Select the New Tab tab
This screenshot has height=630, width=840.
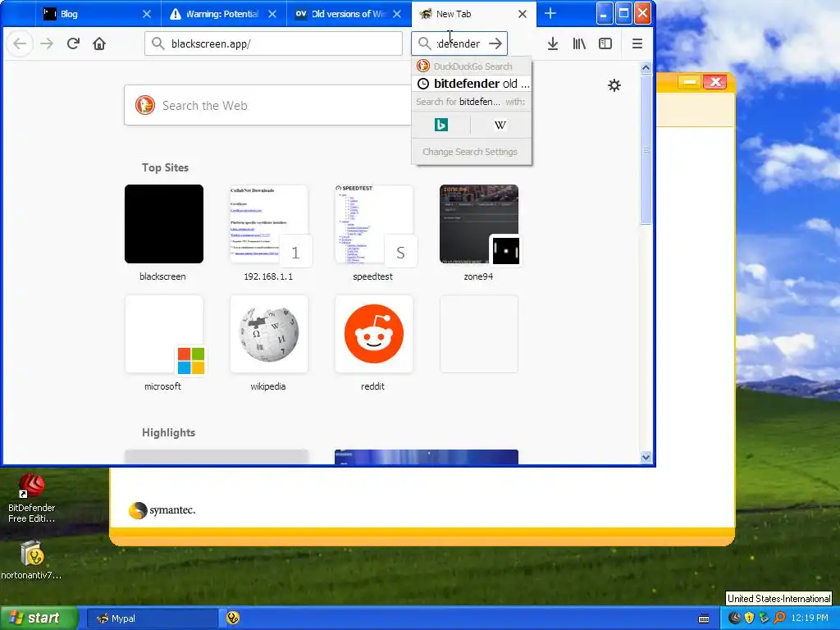pos(473,14)
